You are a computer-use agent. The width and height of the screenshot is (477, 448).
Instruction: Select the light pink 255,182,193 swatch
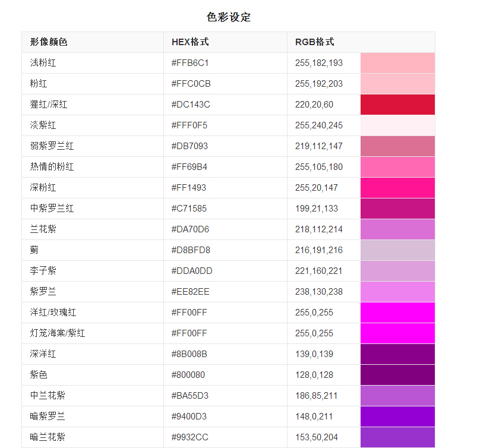pos(397,63)
